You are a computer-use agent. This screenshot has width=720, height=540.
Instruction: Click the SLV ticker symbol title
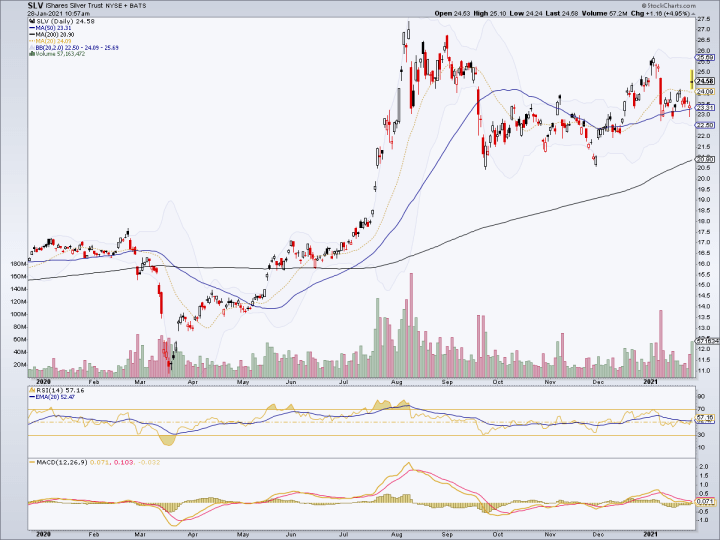(x=35, y=6)
